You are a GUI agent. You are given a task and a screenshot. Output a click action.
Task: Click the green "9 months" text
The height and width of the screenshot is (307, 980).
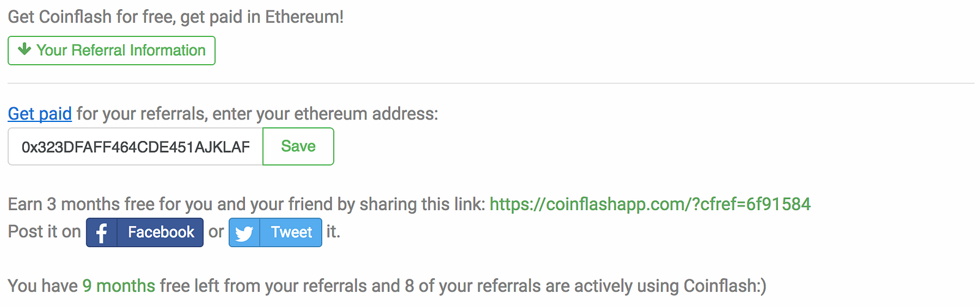[119, 286]
